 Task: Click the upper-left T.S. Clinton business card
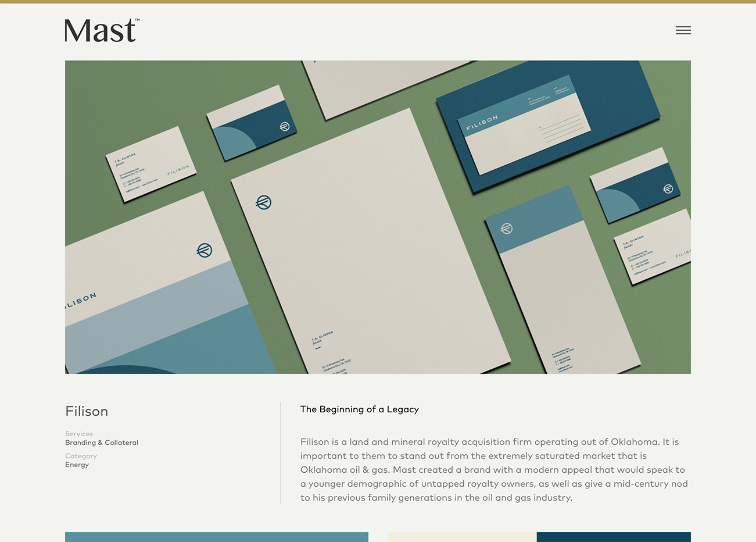151,165
